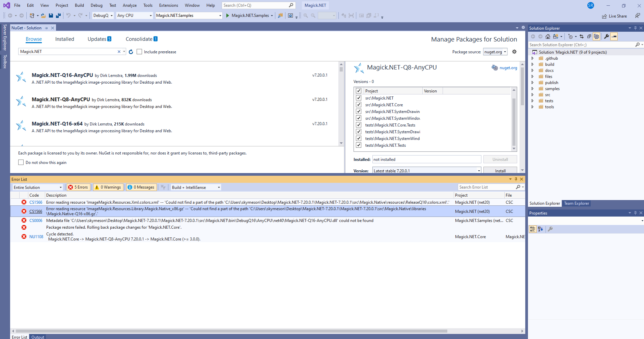Open Live Share from the toolbar
The height and width of the screenshot is (339, 644).
[x=614, y=16]
